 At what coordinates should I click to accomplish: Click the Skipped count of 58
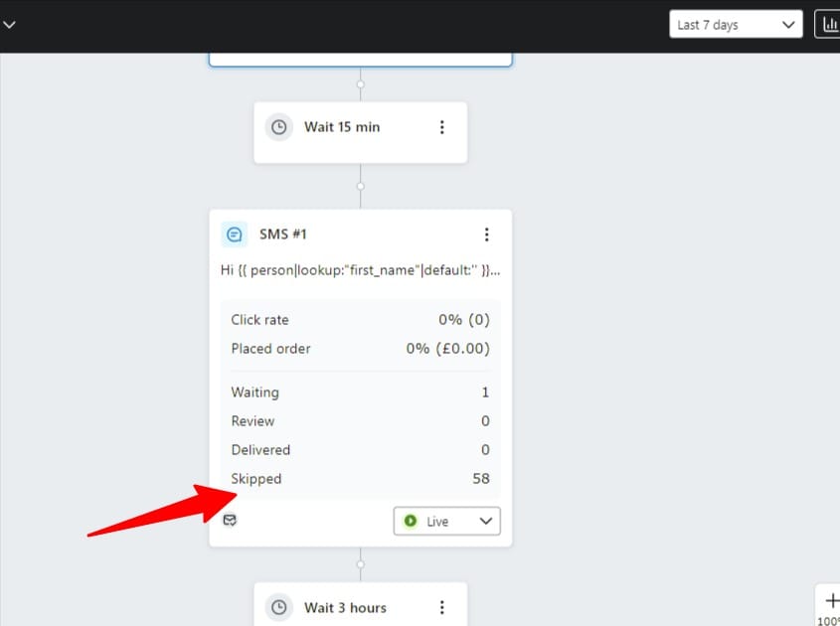point(481,479)
